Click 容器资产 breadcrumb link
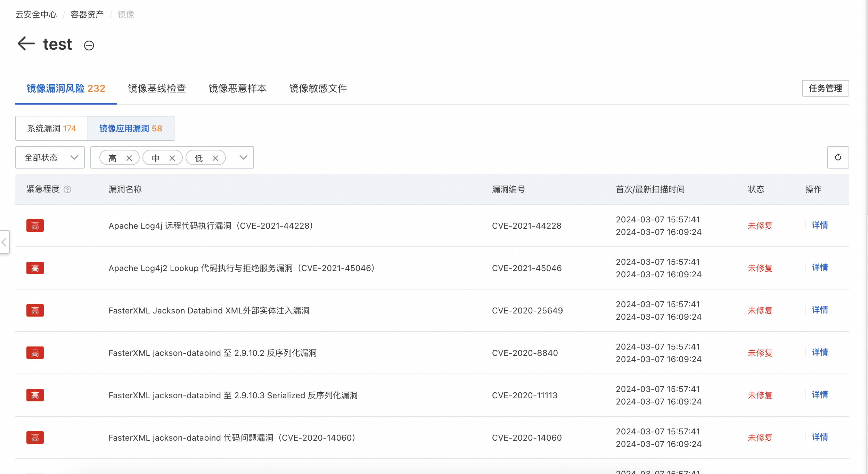Viewport: 868px width, 474px height. pyautogui.click(x=87, y=15)
